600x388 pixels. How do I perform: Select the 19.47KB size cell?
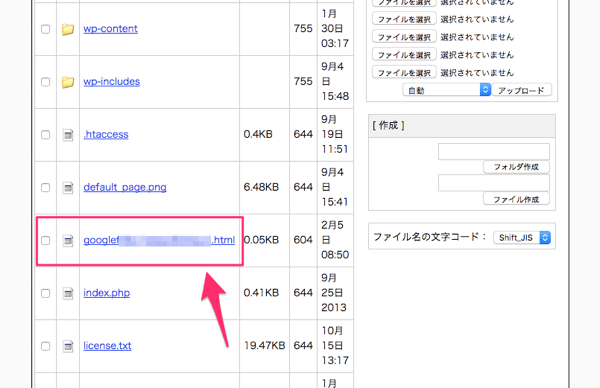265,346
